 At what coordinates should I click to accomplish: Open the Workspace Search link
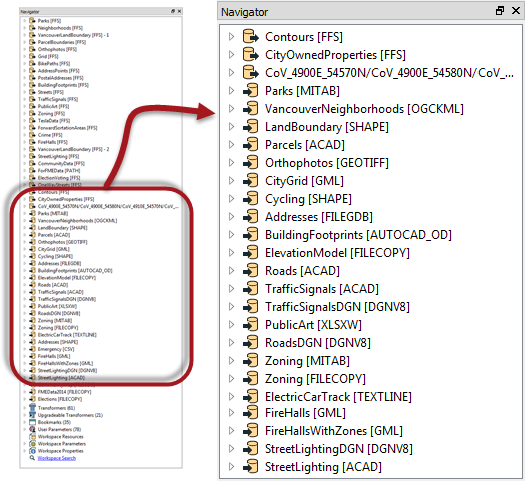(x=57, y=458)
